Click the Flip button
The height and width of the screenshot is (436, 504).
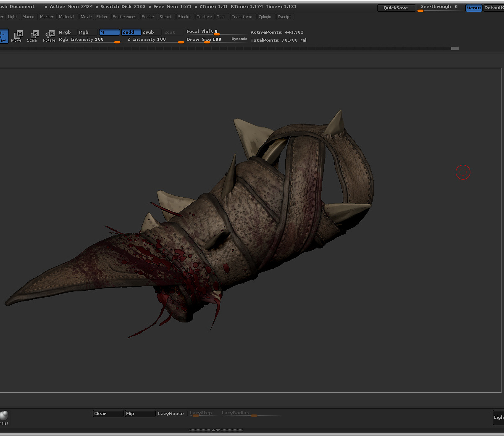[140, 414]
